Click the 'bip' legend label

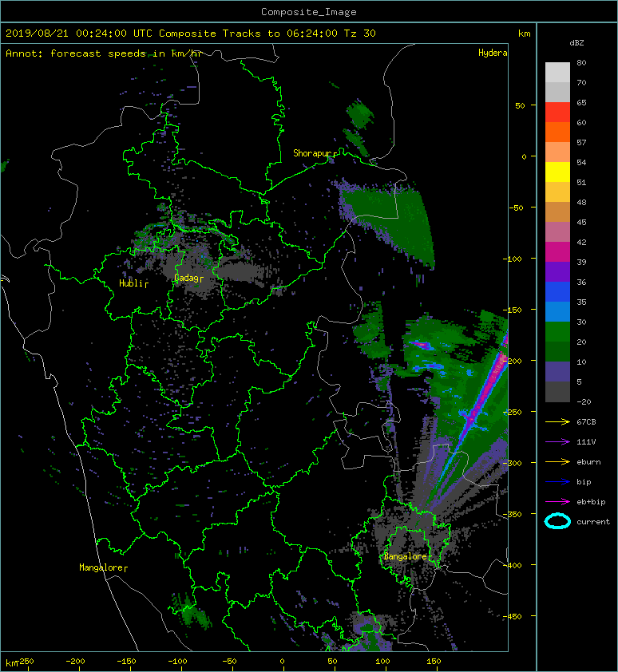click(x=584, y=482)
